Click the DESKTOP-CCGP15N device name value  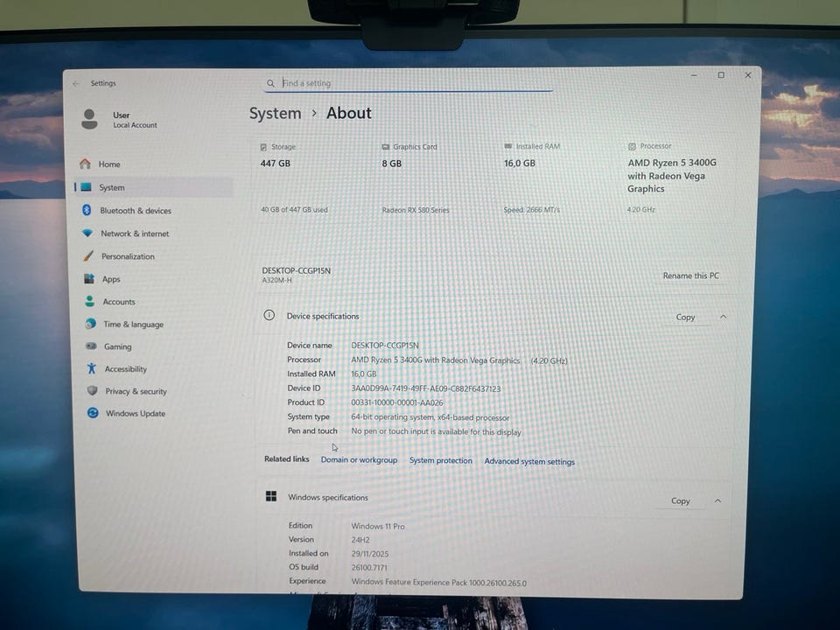pos(385,346)
